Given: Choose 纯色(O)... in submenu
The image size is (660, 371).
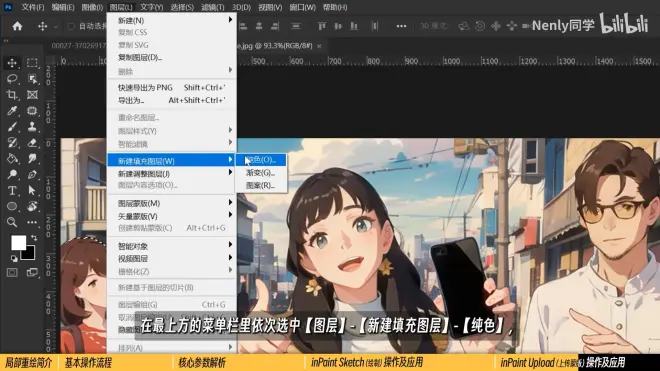Looking at the screenshot, I should [x=261, y=160].
